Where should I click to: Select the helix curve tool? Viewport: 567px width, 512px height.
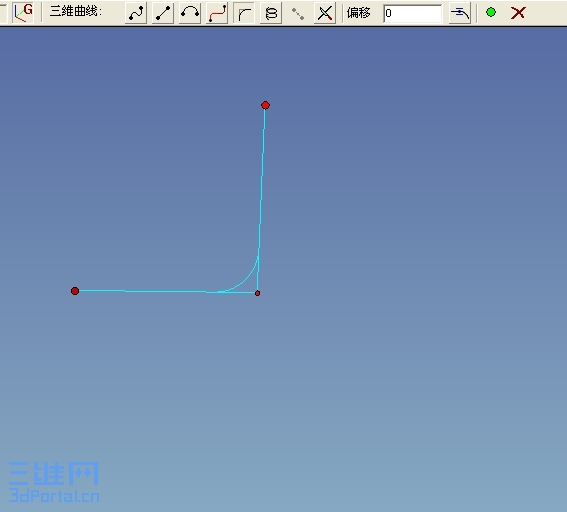point(271,13)
